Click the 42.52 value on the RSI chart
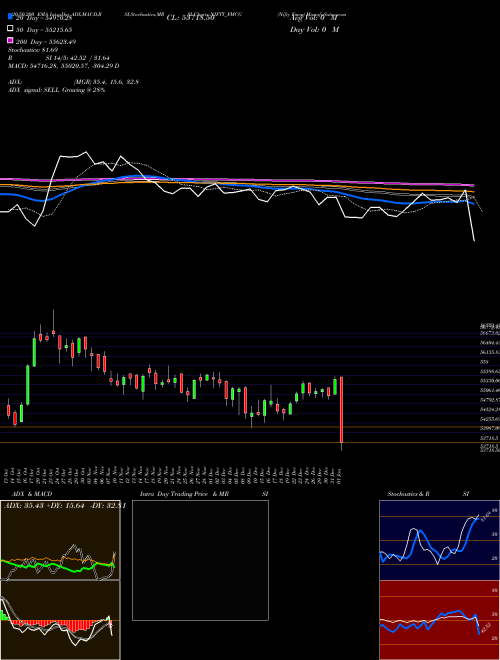Image resolution: width=500 pixels, height=660 pixels. coord(485,629)
